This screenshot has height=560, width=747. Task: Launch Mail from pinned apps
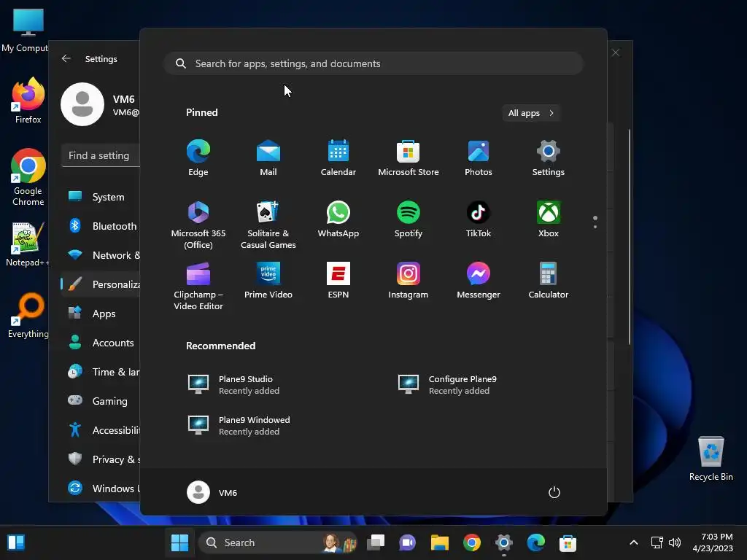point(268,158)
